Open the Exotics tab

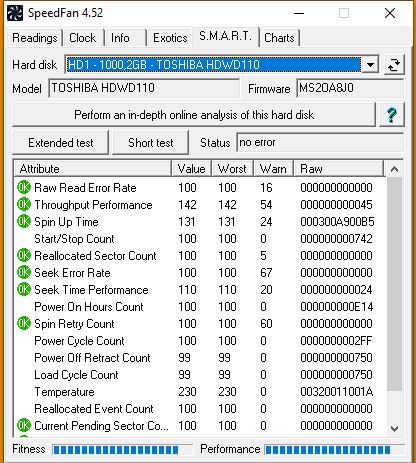[x=170, y=38]
